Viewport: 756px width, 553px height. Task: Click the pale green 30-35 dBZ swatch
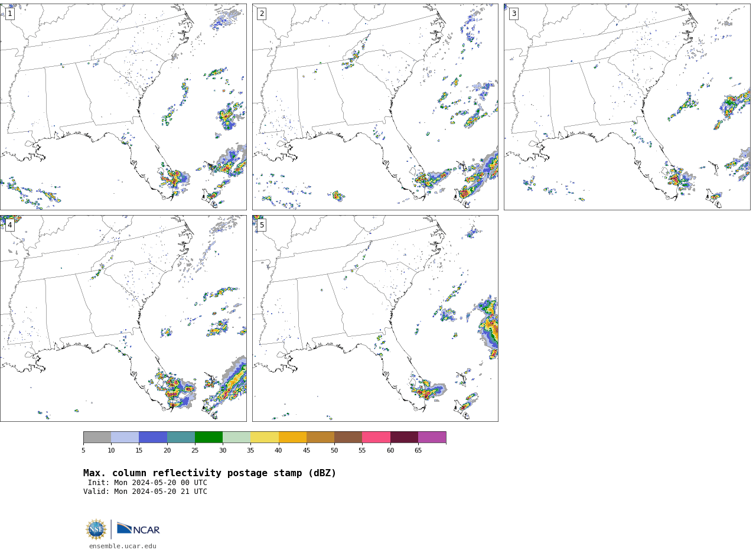[x=236, y=437]
